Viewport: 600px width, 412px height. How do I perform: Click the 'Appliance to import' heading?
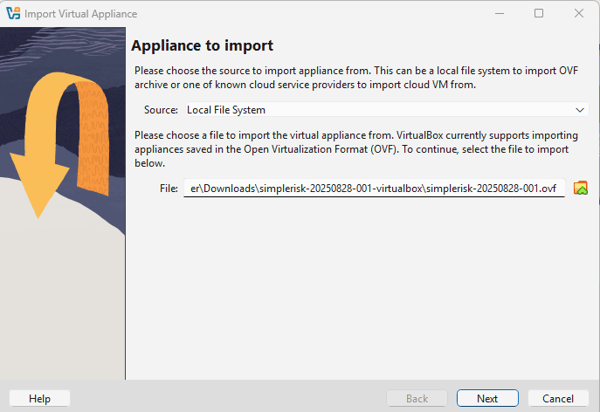[202, 46]
